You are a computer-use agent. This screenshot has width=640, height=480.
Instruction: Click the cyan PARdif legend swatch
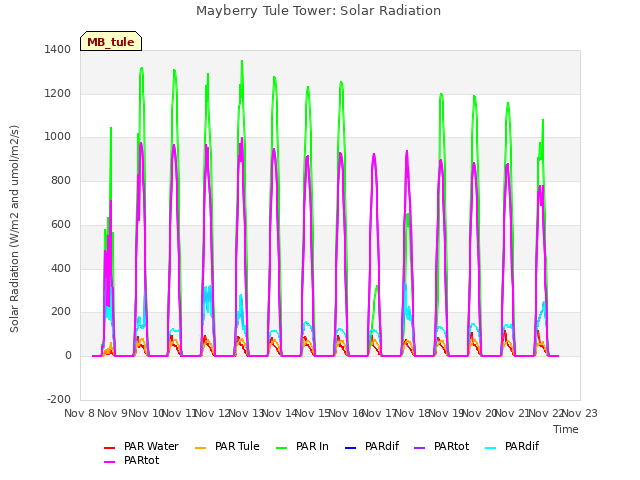tap(491, 448)
